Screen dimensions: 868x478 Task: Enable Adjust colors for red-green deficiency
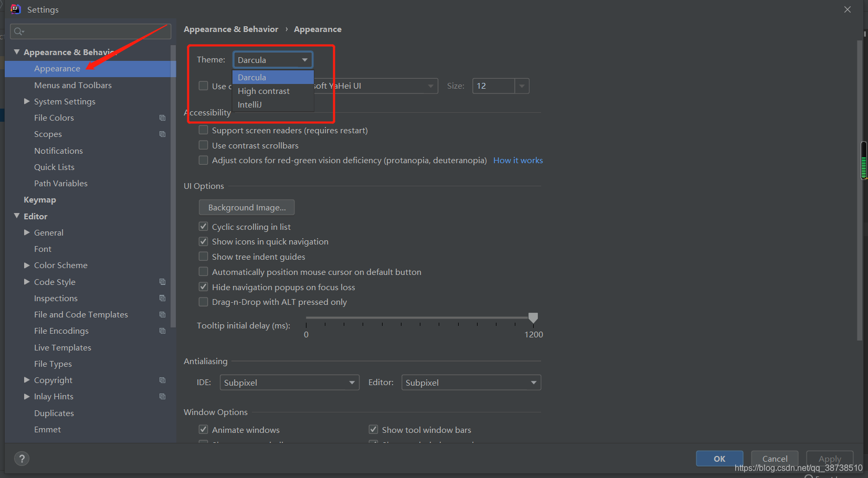[203, 160]
